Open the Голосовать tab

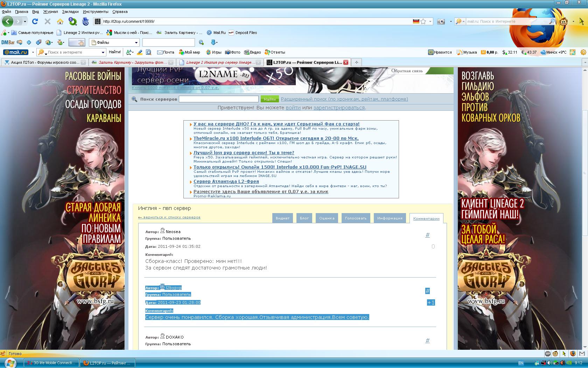click(x=356, y=218)
